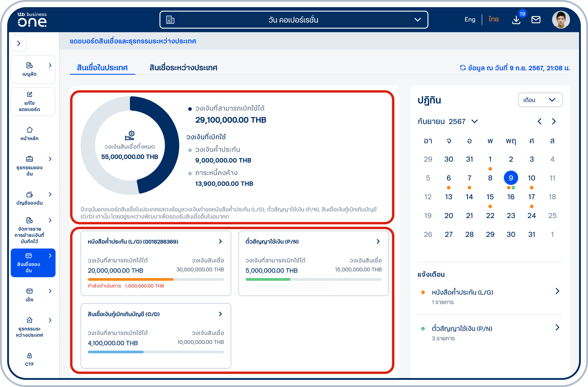Open the CTF lock icon
588x387 pixels.
(29, 356)
